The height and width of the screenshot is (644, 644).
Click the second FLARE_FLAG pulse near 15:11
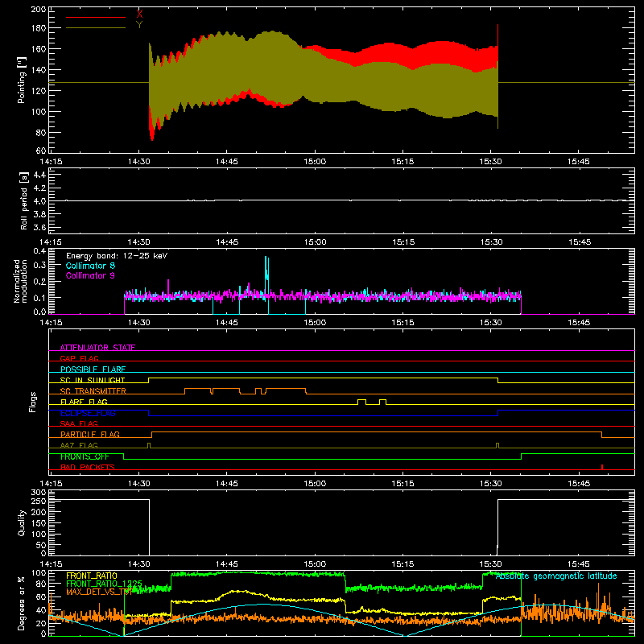click(x=382, y=402)
